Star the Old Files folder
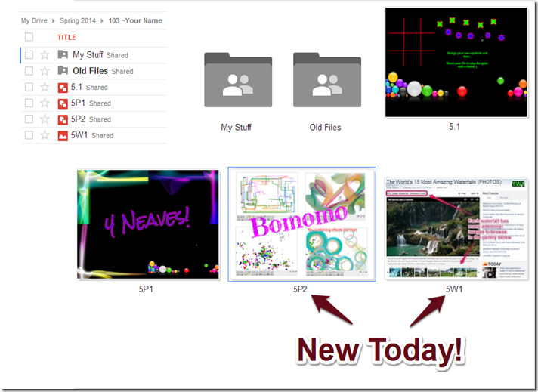 [45, 71]
